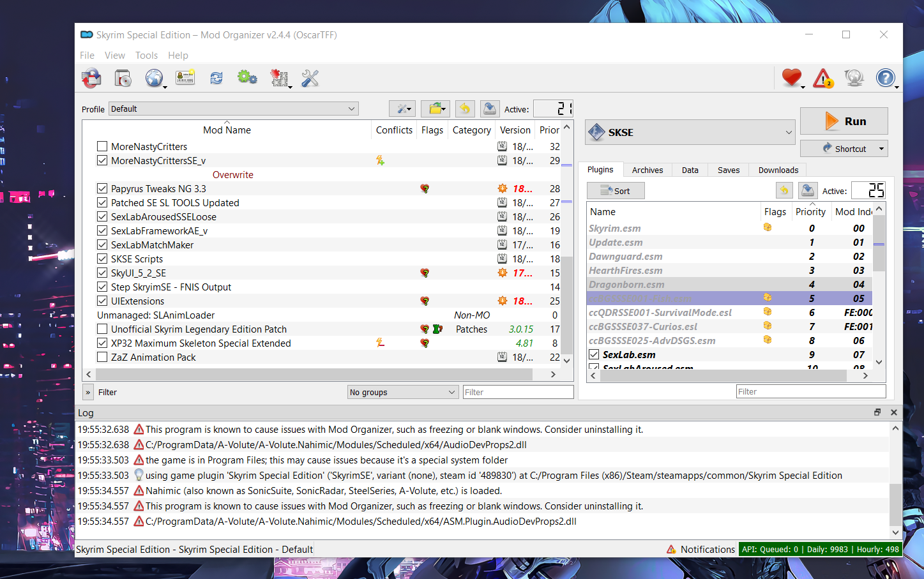
Task: Click the blue Refresh arrows icon
Action: tap(216, 78)
